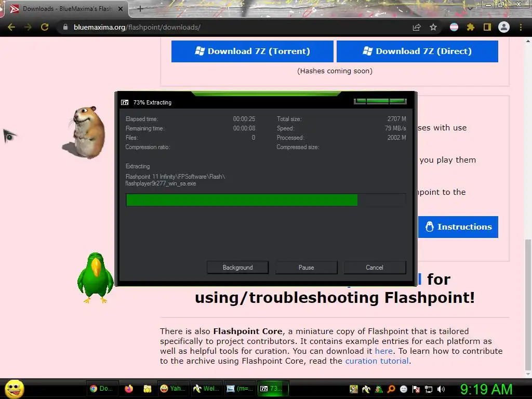Click the 'flashplayer9r277_win_sa.exe' file name
The image size is (532, 399).
pyautogui.click(x=161, y=183)
